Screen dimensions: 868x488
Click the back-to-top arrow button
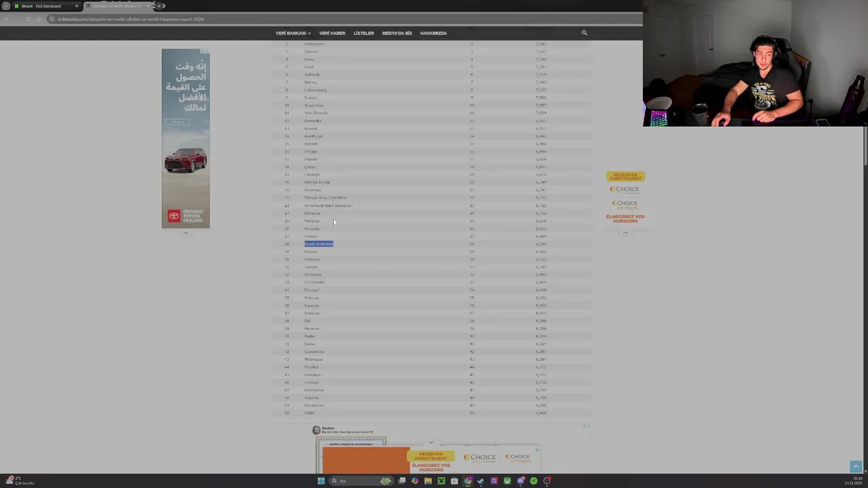point(856,467)
